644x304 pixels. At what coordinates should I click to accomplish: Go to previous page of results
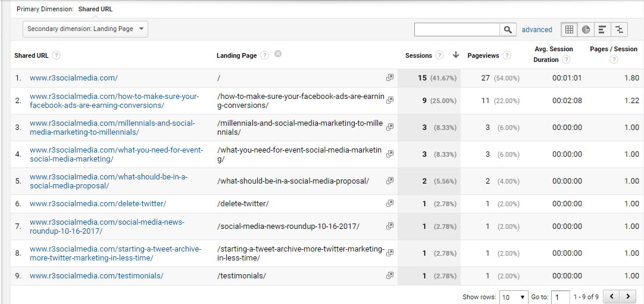point(611,297)
